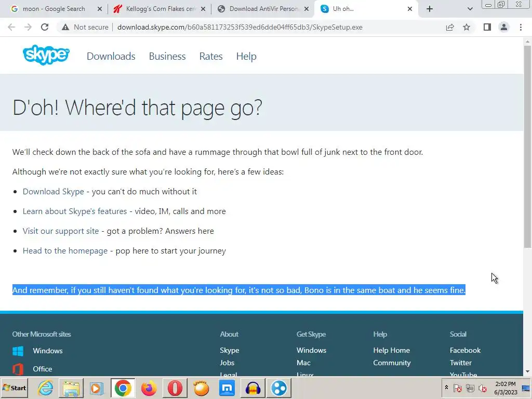Open Windows Media Player taskbar icon
The height and width of the screenshot is (399, 532).
(97, 388)
